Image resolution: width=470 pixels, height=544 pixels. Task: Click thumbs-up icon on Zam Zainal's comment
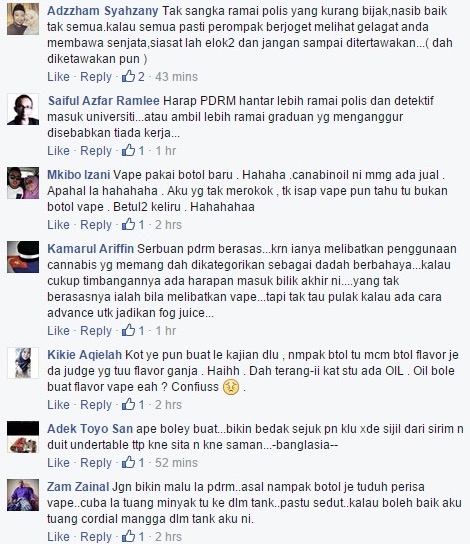point(128,536)
